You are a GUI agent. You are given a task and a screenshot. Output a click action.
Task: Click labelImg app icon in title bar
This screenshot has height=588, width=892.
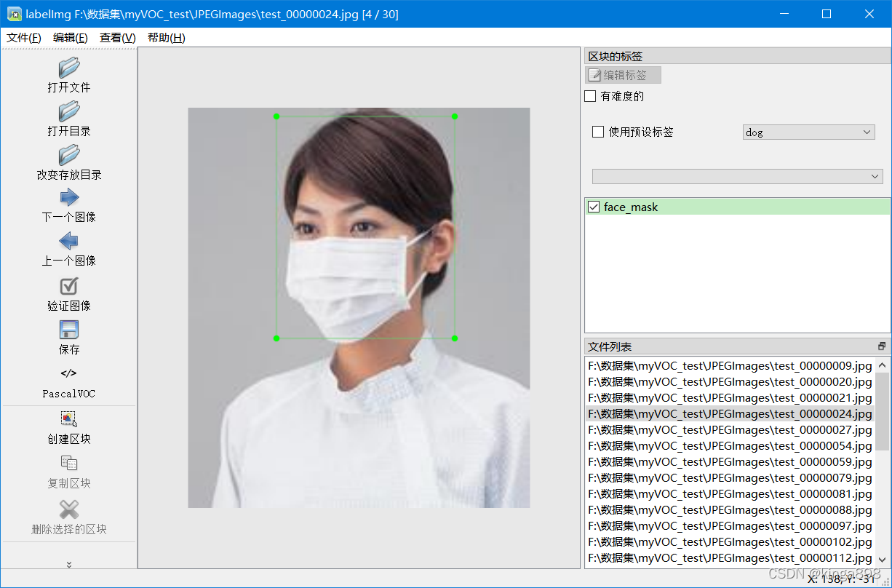[14, 14]
